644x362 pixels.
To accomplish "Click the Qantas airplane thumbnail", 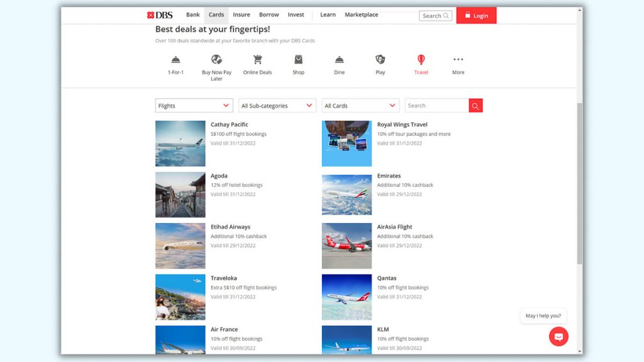I will coord(347,297).
